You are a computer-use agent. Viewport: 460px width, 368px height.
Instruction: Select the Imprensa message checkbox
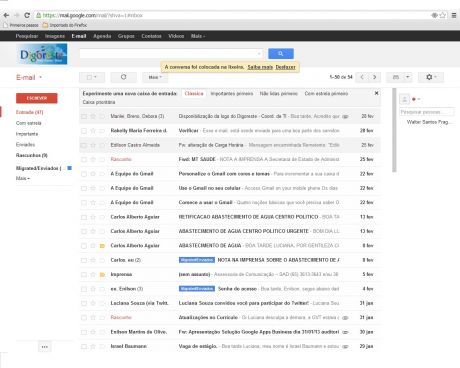84,275
